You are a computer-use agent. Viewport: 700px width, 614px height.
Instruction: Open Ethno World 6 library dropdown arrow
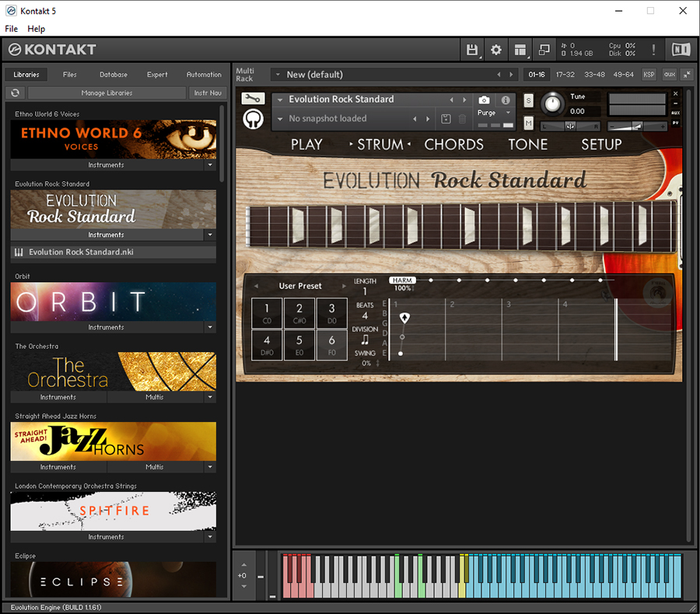(x=210, y=165)
